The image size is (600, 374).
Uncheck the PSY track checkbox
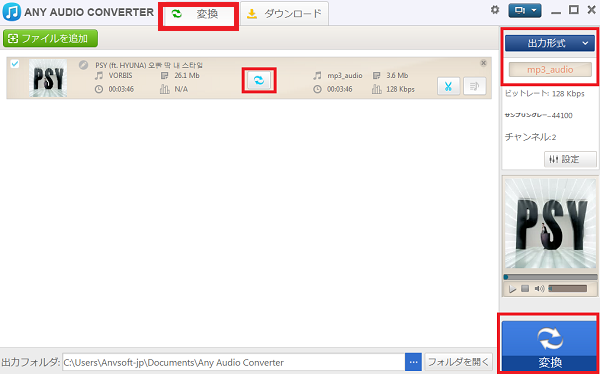(15, 64)
